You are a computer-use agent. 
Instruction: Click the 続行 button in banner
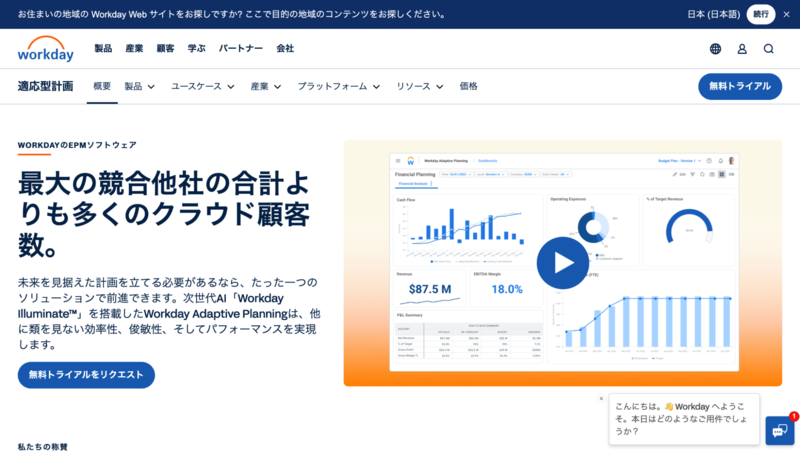[x=761, y=14]
